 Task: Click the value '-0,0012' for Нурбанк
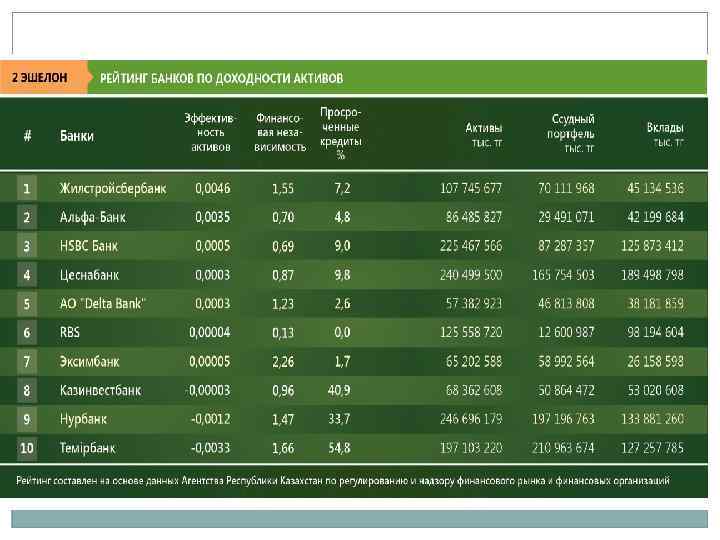pyautogui.click(x=210, y=419)
